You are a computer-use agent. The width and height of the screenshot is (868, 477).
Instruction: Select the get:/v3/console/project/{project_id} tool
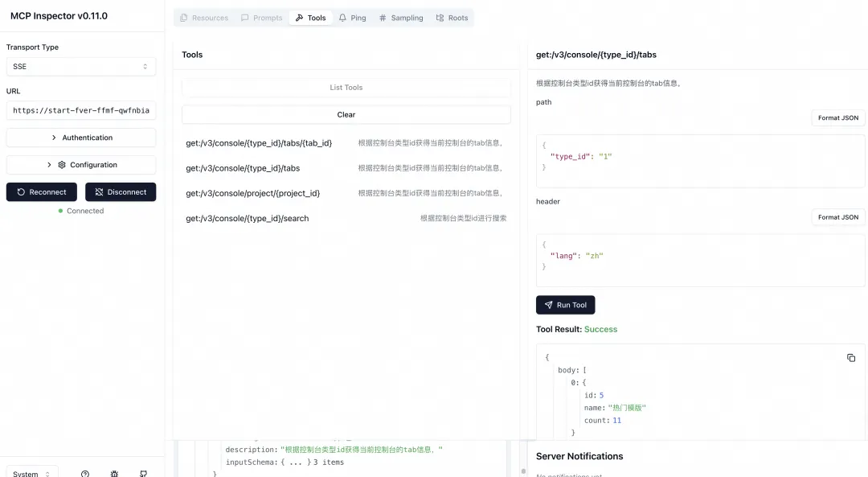[346, 193]
